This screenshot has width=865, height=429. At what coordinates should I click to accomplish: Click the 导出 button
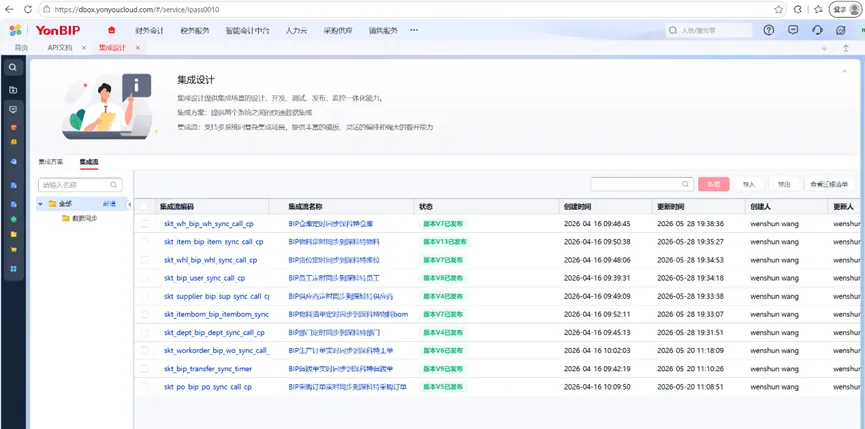click(784, 184)
